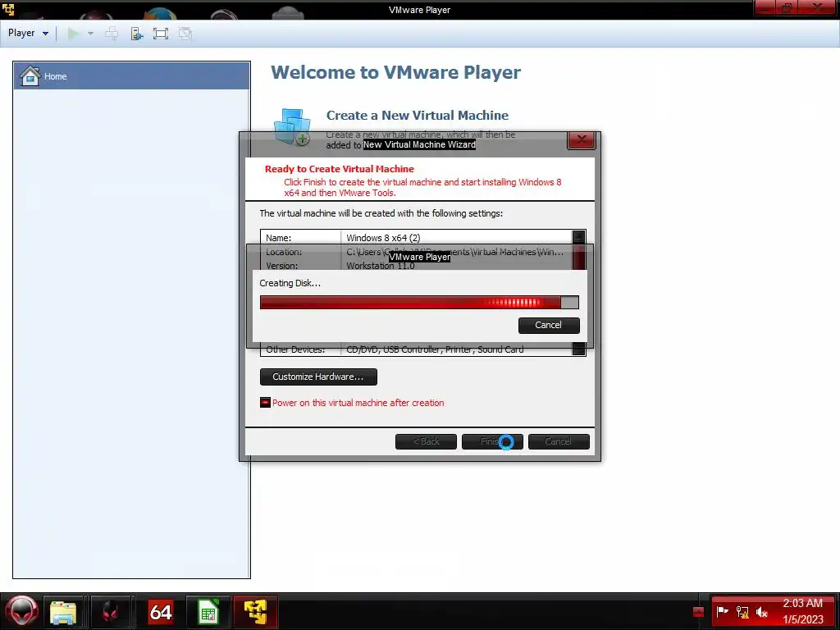
Task: Click the VMware Player taskbar icon
Action: pos(256,612)
